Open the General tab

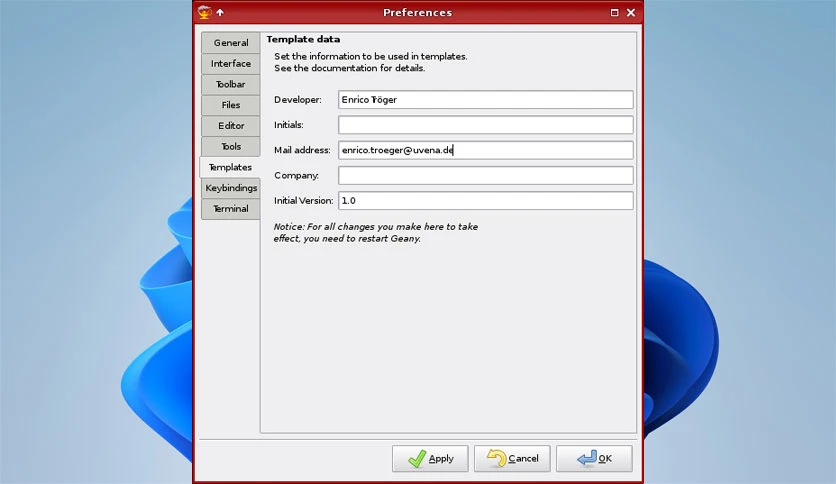[x=231, y=43]
